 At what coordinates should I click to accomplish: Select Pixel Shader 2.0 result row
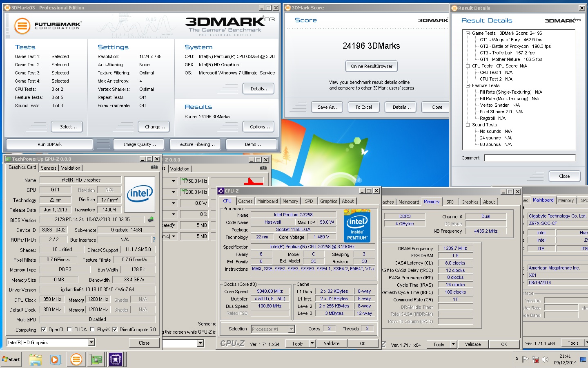point(501,112)
